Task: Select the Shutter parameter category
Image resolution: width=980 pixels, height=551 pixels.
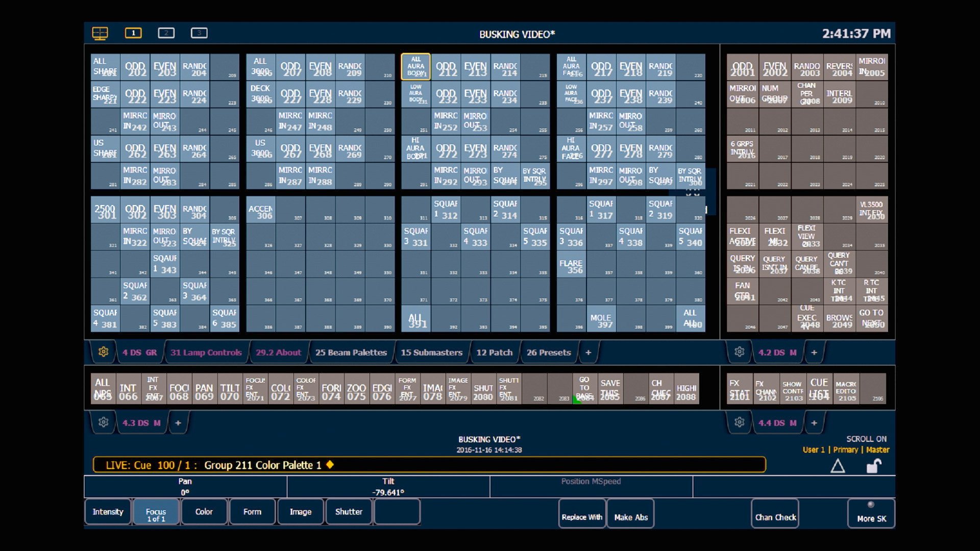Action: pyautogui.click(x=349, y=512)
